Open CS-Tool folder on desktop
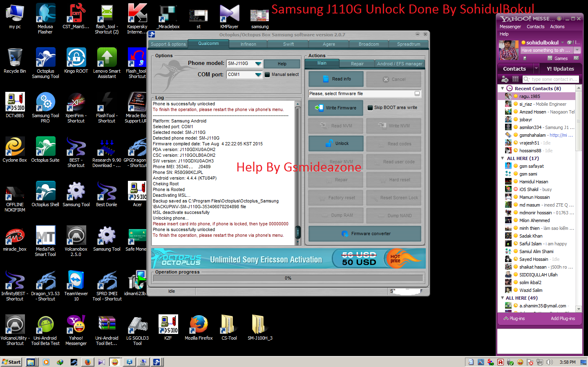588x367 pixels. 229,327
